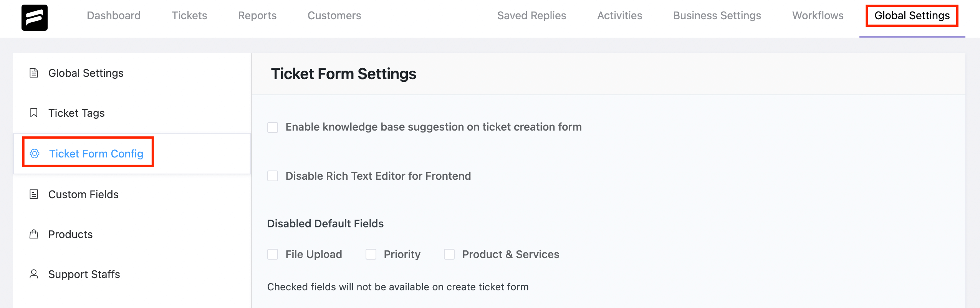Open Saved Replies from top menu

[x=531, y=15]
